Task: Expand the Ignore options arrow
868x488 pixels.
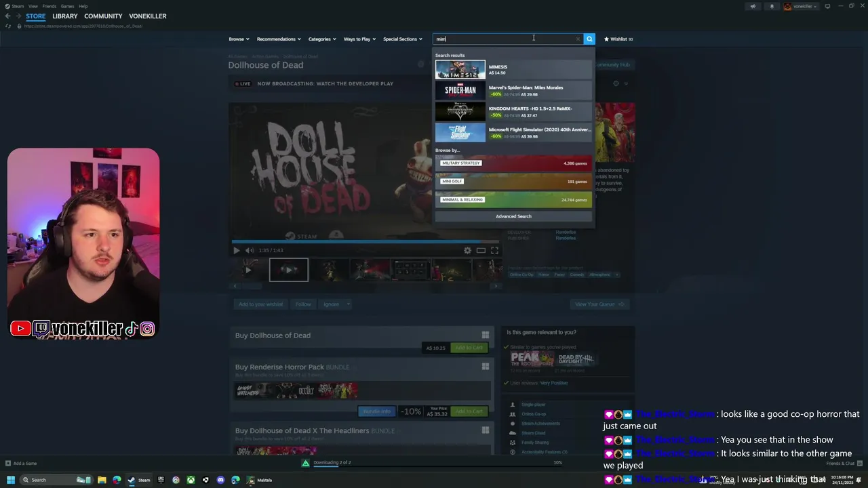Action: click(x=349, y=304)
